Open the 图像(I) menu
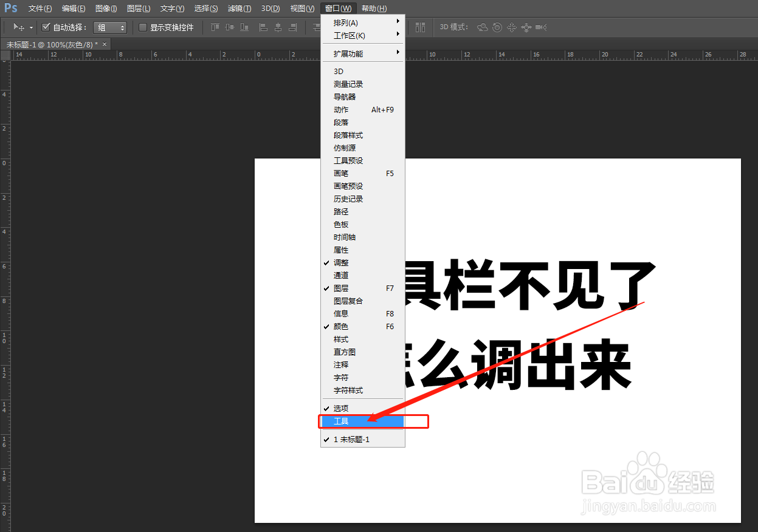This screenshot has width=758, height=532. click(x=106, y=9)
